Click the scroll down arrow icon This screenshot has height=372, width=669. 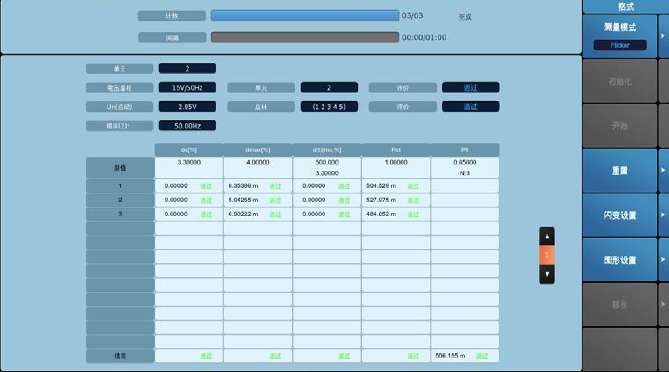(547, 274)
